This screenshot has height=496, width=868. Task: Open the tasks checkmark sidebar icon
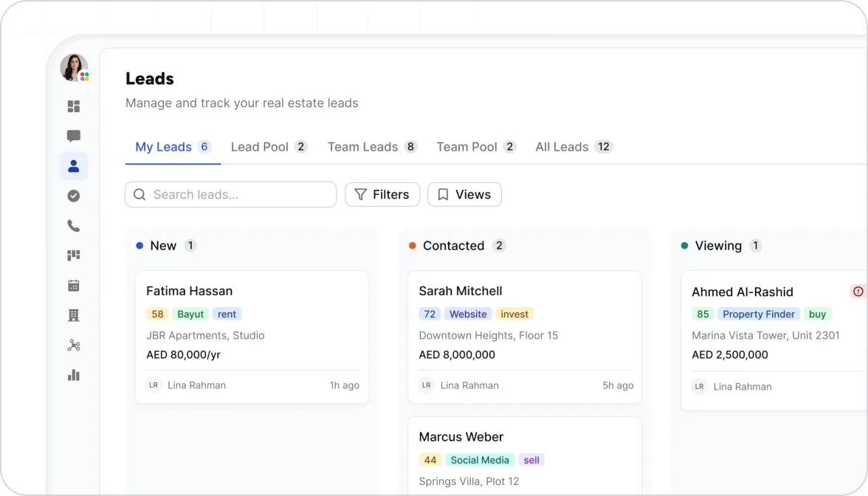pos(74,196)
